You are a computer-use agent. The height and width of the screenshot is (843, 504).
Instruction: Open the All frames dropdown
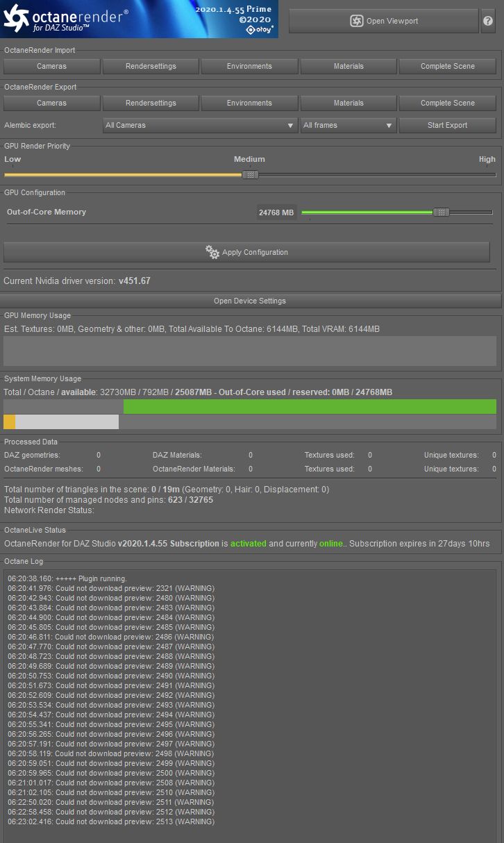point(348,126)
